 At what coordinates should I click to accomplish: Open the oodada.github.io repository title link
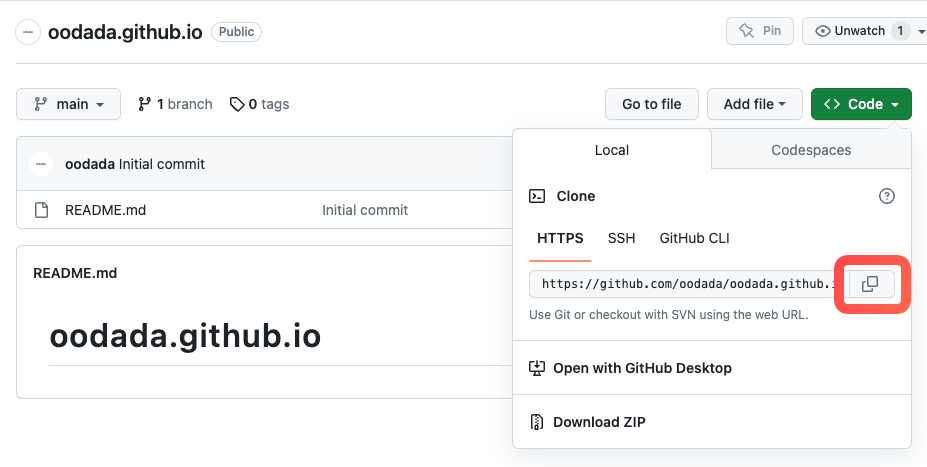125,32
